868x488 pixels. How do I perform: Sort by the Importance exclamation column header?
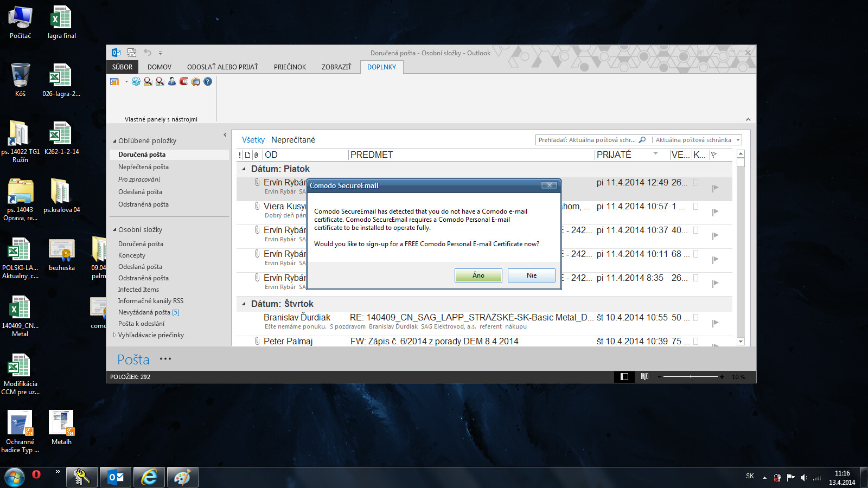click(x=240, y=155)
